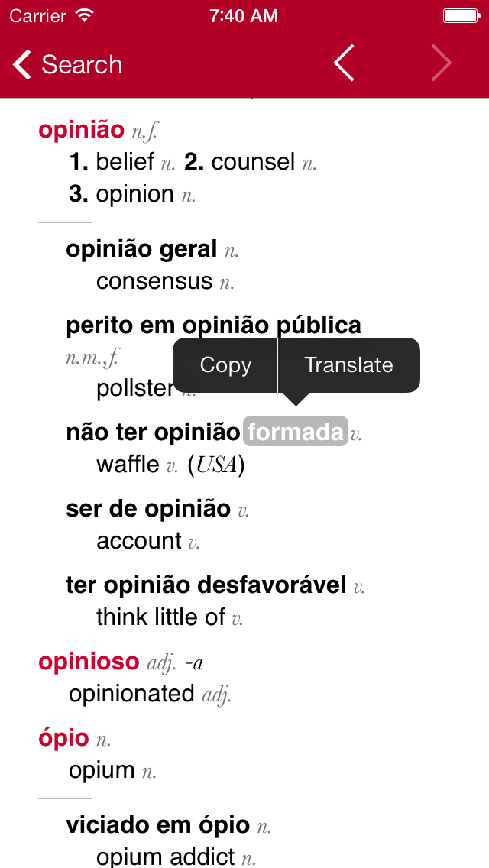The width and height of the screenshot is (489, 868).
Task: Select the phrase ter opinião desfavorável
Action: click(206, 585)
